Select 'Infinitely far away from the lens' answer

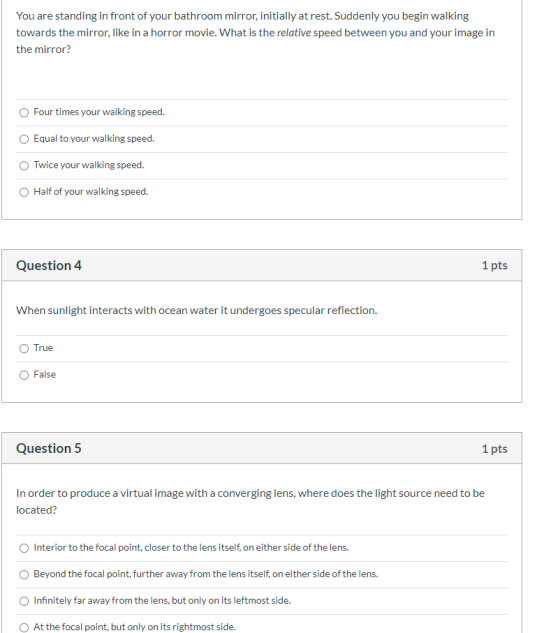pos(24,601)
